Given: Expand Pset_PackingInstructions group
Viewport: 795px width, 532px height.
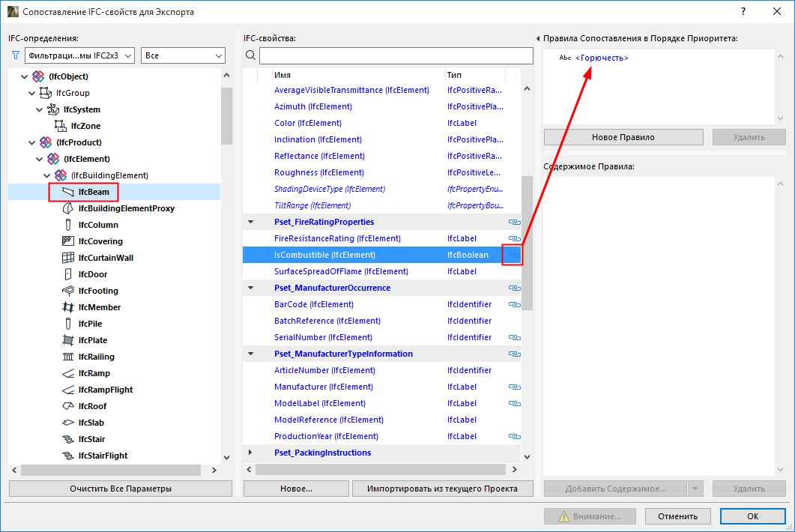Looking at the screenshot, I should click(250, 453).
